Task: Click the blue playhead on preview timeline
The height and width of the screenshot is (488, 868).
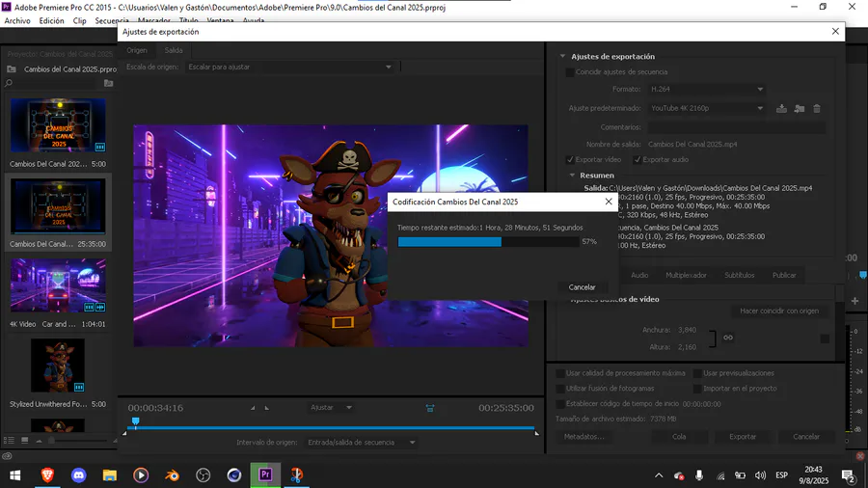Action: point(135,422)
